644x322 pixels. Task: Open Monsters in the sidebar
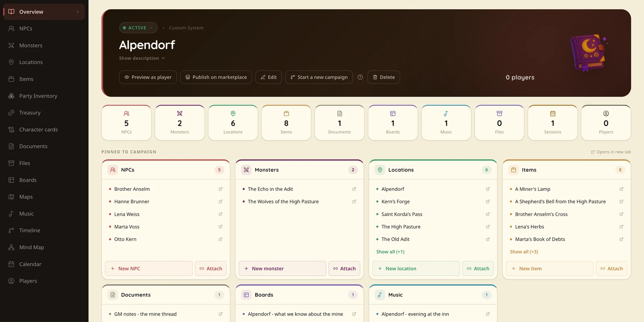pyautogui.click(x=44, y=45)
